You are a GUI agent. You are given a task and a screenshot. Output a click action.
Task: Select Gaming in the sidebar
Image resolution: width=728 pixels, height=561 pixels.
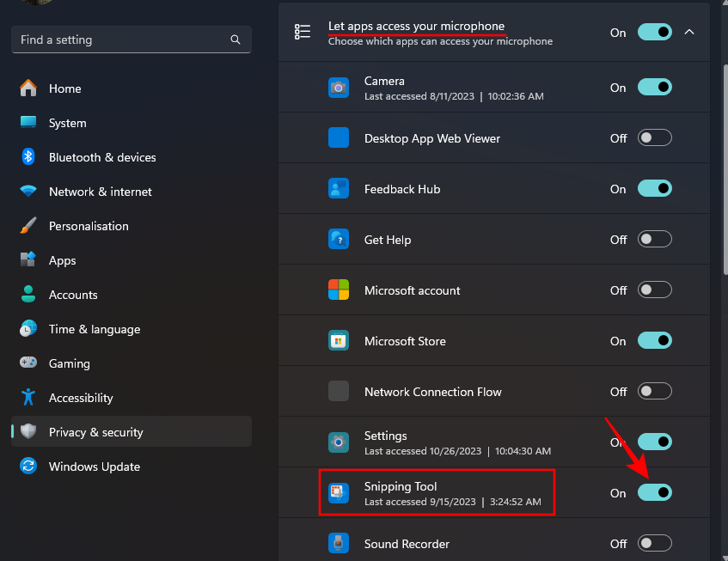tap(132, 363)
